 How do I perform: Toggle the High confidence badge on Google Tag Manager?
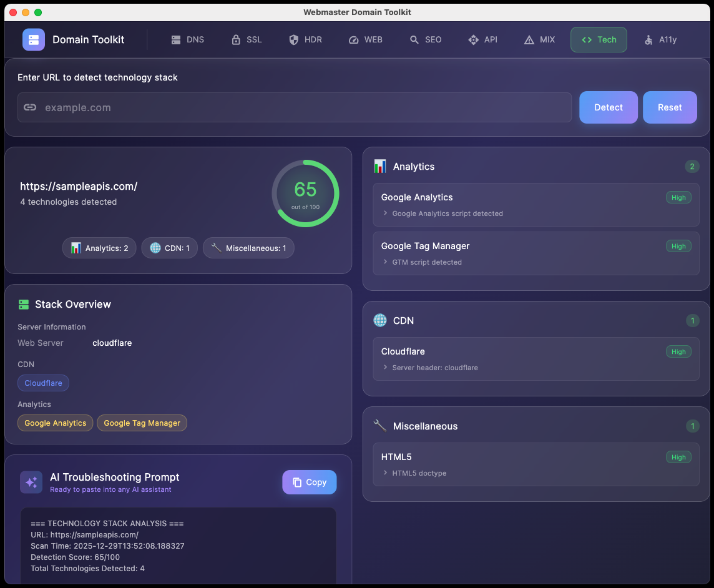pos(678,245)
